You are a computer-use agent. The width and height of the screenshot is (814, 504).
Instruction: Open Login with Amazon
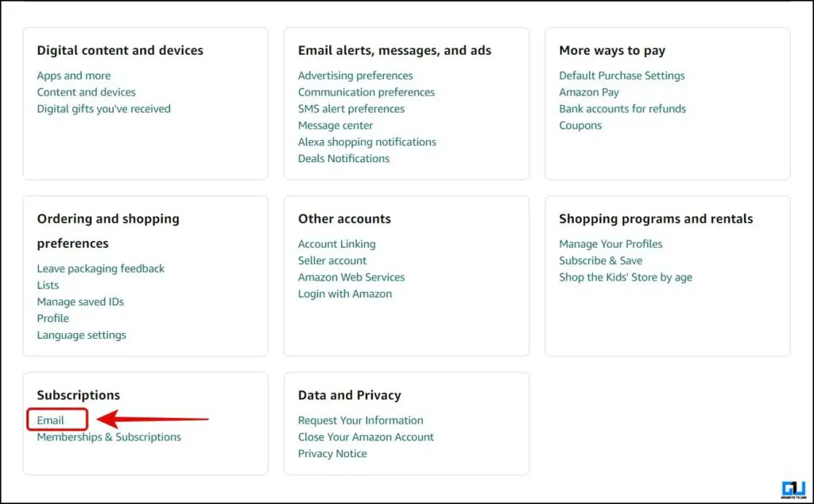345,294
